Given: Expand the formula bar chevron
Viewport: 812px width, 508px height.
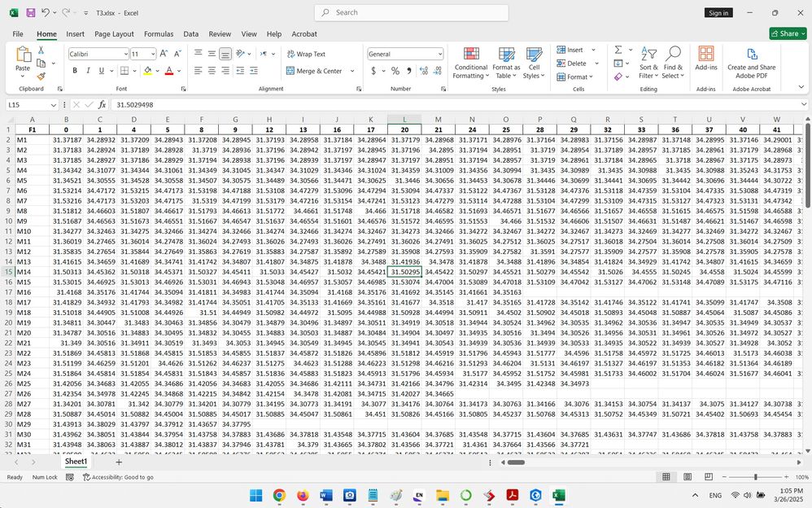Looking at the screenshot, I should coord(803,105).
